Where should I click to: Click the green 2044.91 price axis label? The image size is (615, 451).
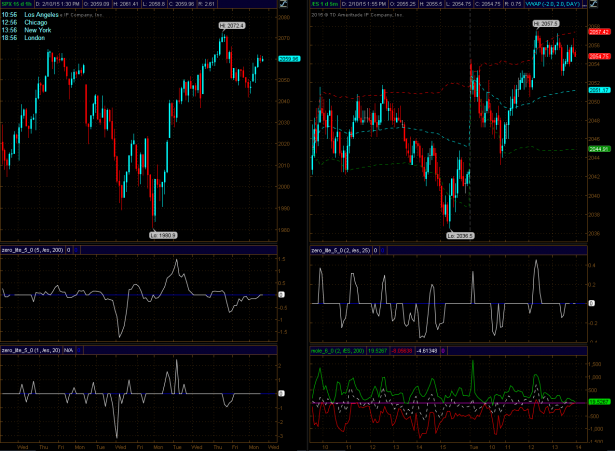599,149
